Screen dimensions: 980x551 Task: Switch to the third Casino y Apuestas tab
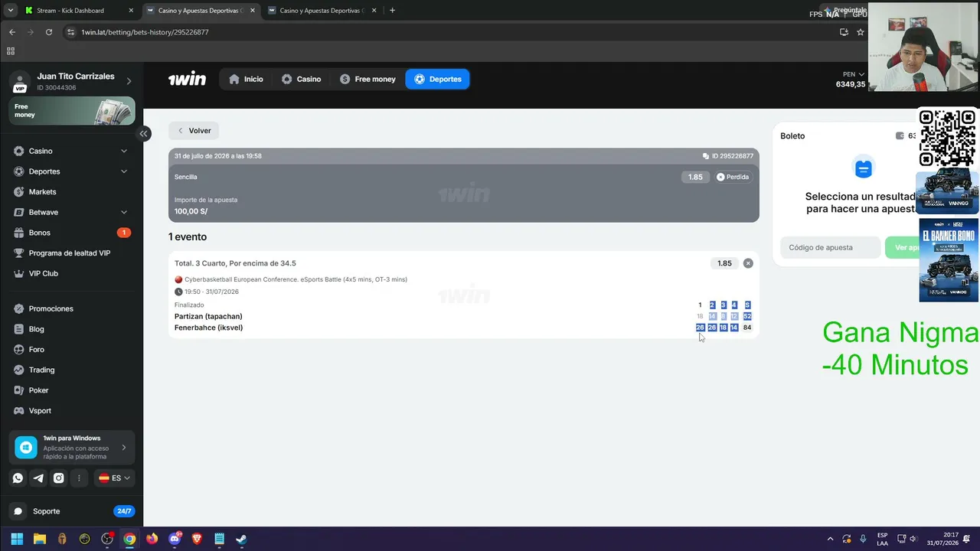[324, 11]
